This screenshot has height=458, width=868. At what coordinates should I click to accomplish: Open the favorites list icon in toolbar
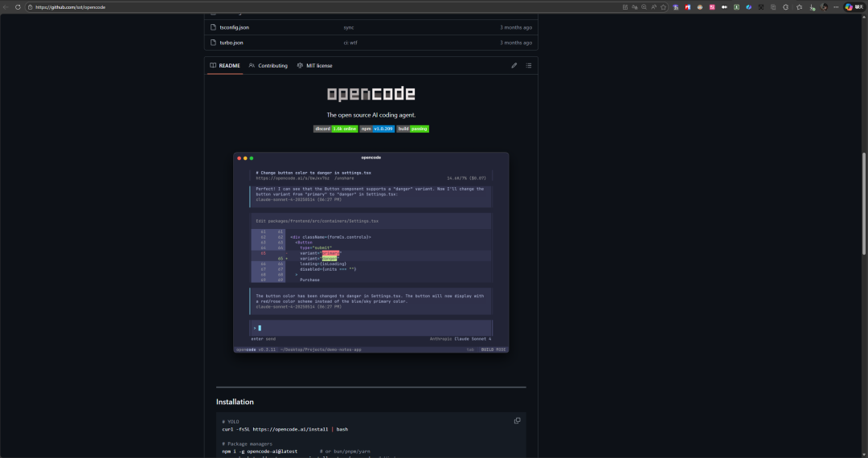coord(800,7)
